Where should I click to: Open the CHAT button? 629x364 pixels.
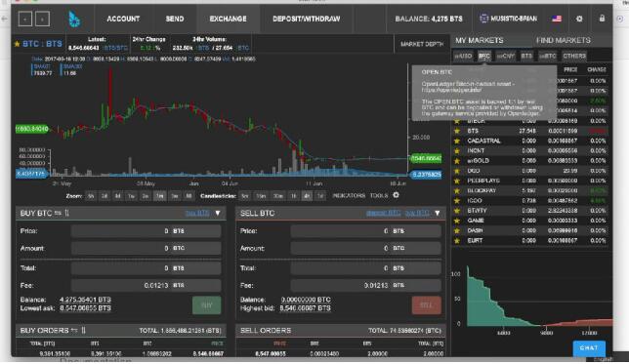589,348
